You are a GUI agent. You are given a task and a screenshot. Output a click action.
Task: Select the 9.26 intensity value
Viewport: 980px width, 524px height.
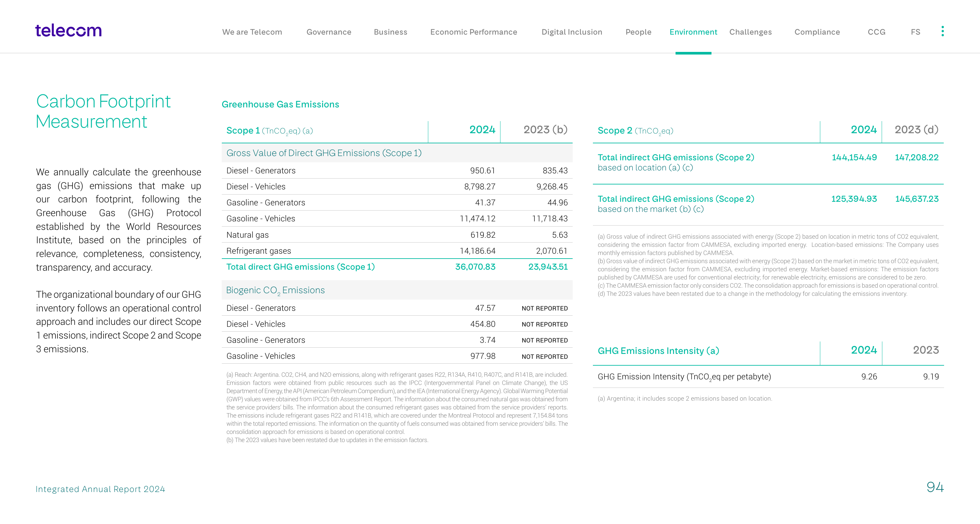point(869,376)
